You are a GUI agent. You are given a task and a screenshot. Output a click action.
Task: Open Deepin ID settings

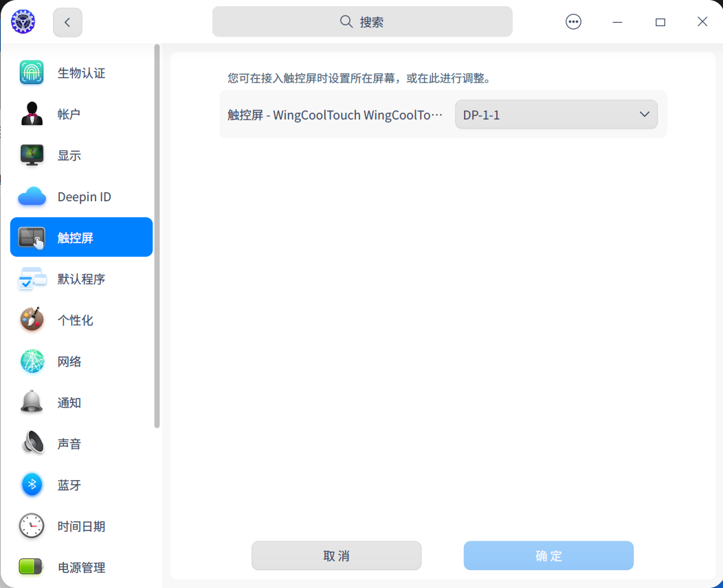[x=80, y=196]
